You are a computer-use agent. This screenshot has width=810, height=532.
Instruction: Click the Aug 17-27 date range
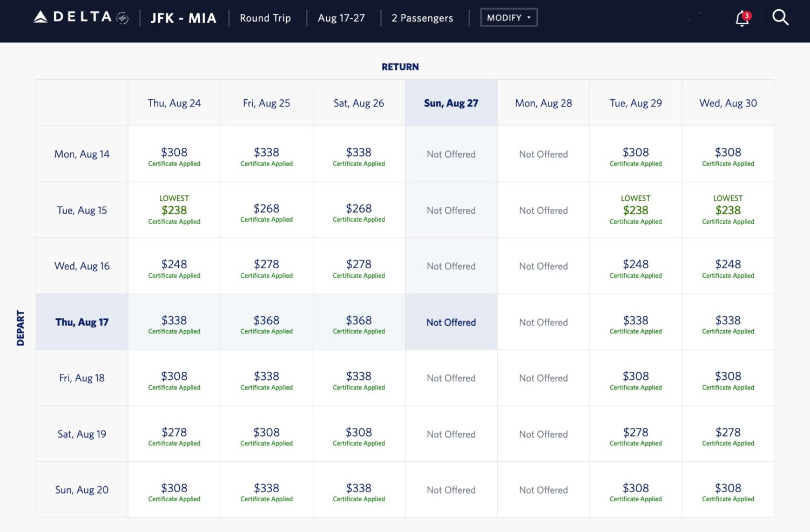[x=342, y=18]
